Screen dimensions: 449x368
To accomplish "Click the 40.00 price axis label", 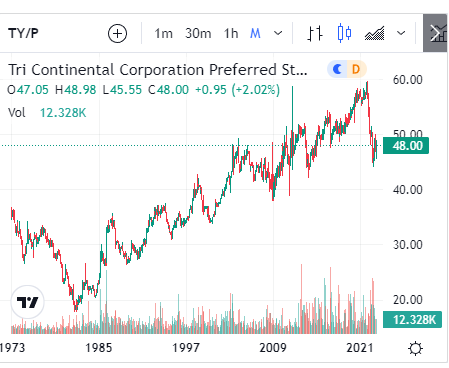I will 407,190.
